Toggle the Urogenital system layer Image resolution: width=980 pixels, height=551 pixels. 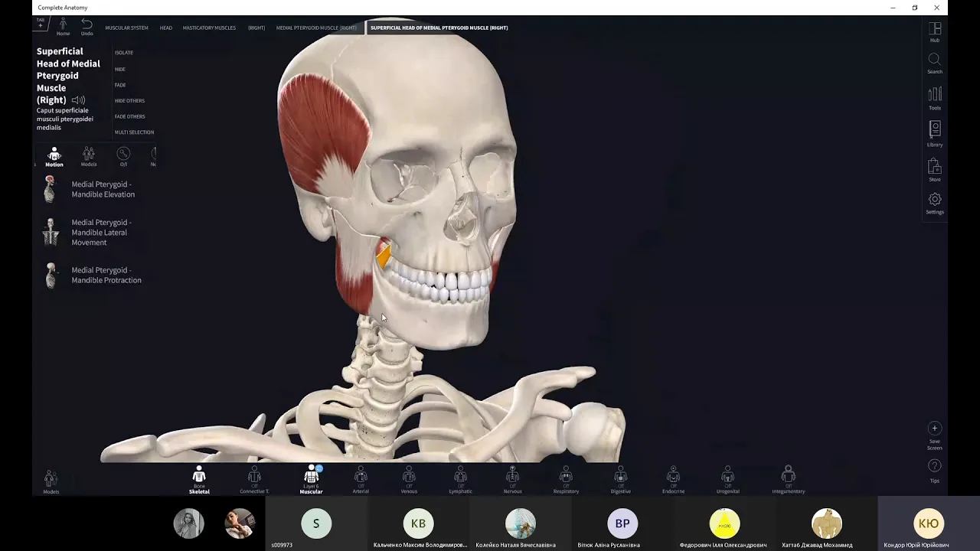coord(727,480)
